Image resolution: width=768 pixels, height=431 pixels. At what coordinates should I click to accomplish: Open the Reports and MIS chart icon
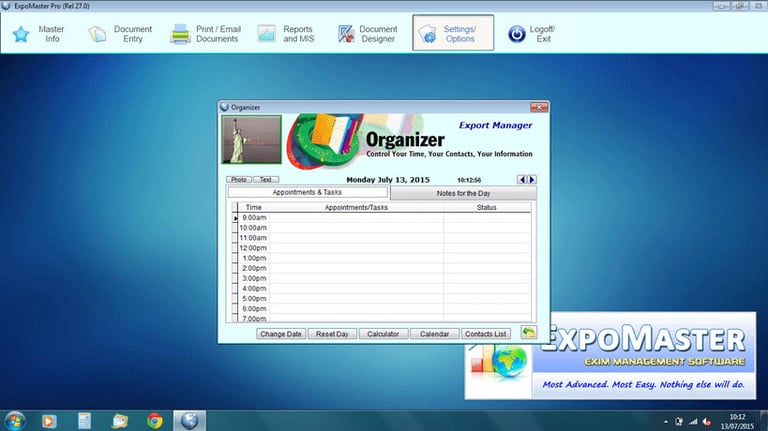[x=266, y=34]
